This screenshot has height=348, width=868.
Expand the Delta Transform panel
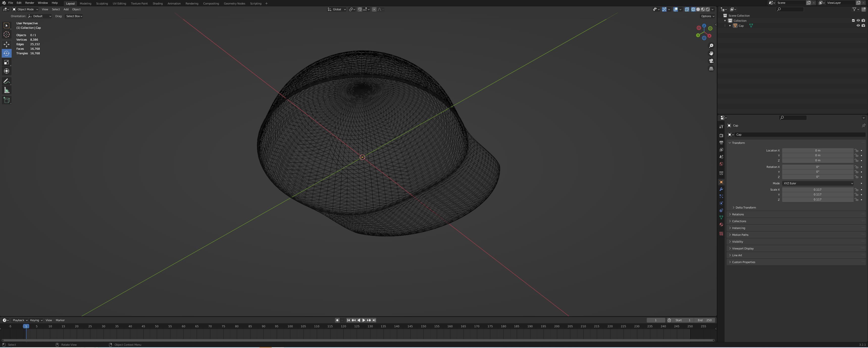pos(745,208)
